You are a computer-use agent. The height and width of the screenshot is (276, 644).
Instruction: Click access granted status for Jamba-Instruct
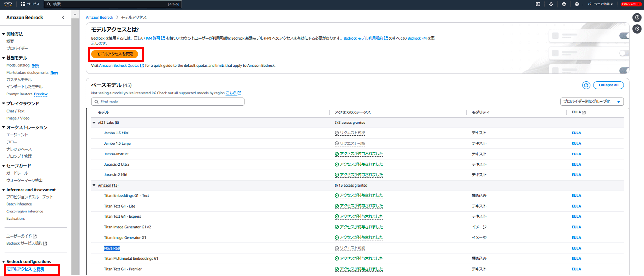(359, 154)
